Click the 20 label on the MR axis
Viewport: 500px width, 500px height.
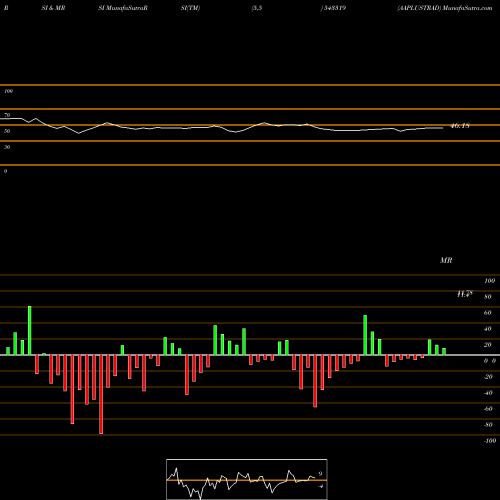[x=487, y=345]
